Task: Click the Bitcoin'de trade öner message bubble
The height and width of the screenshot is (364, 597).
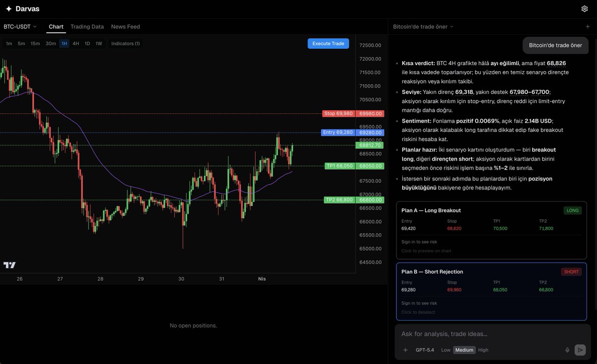Action: tap(555, 45)
